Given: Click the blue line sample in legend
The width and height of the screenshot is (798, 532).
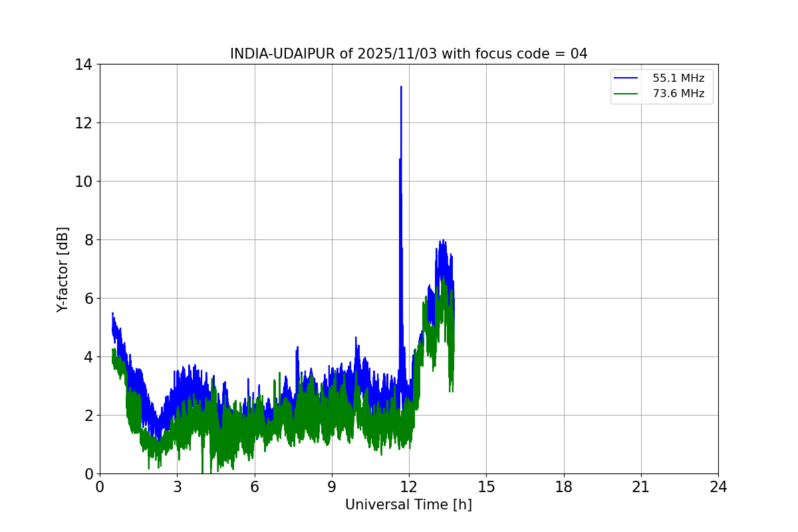Looking at the screenshot, I should 626,78.
